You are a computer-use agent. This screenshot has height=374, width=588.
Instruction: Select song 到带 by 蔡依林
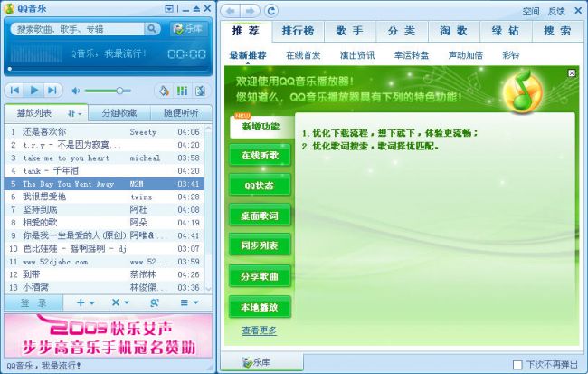105,274
